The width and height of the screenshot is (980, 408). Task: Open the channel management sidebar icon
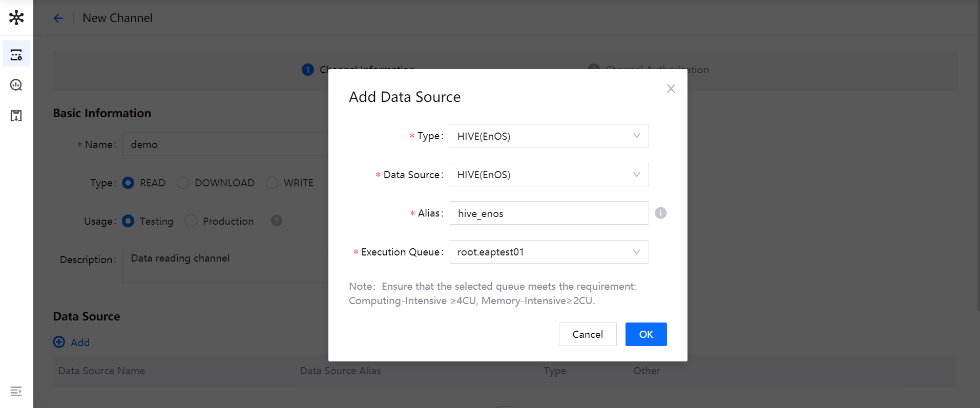pyautogui.click(x=16, y=54)
